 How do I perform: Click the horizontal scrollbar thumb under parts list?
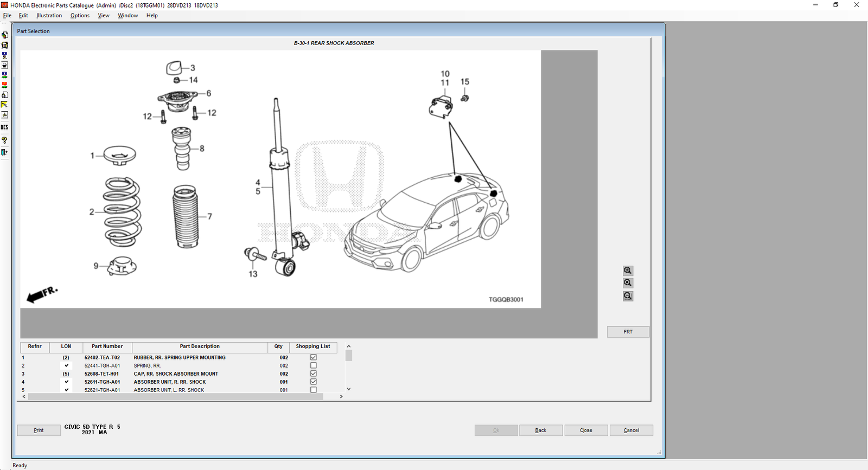[x=175, y=396]
